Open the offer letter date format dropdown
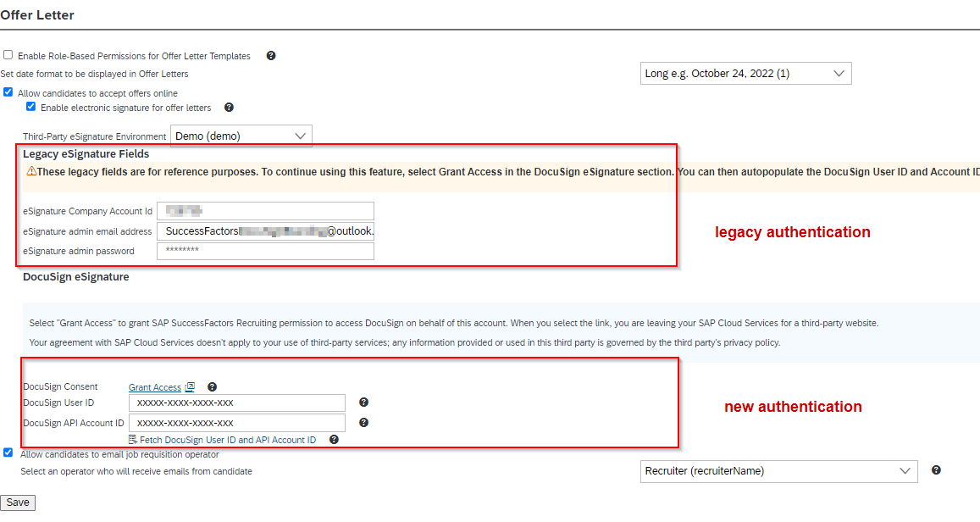This screenshot has height=522, width=980. coord(745,73)
